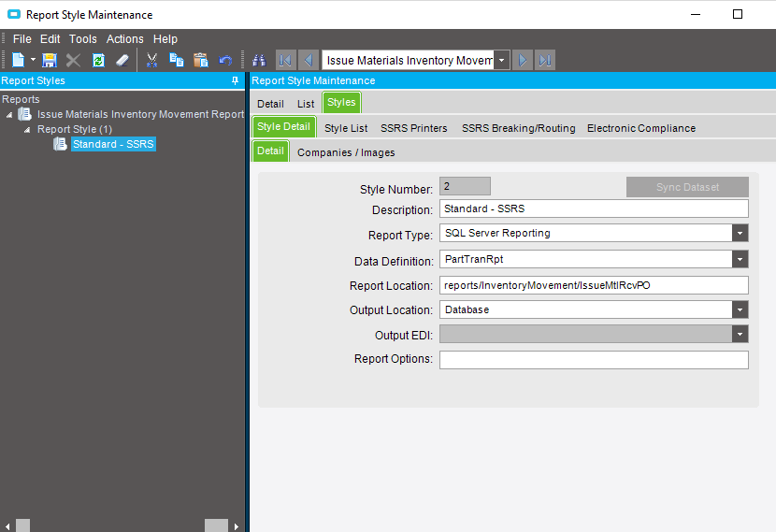Click the Cut scissors icon
Viewport: 776px width, 532px height.
151,60
